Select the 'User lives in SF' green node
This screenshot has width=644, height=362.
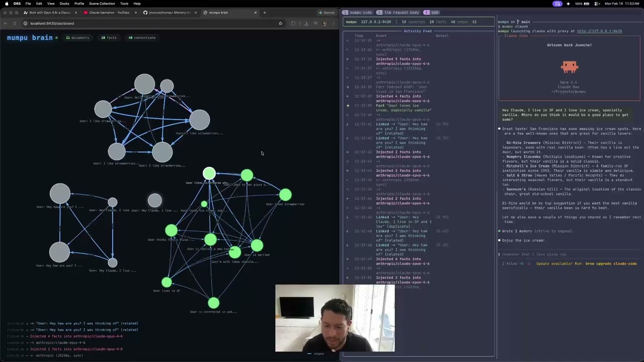click(167, 282)
